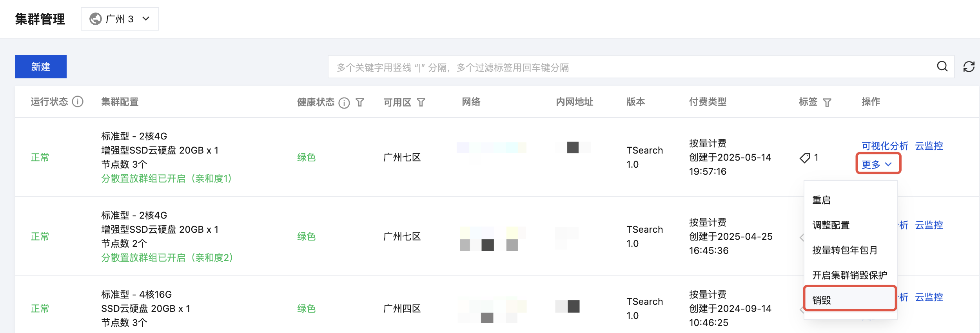Open 可视化分析 link in the first row
Image resolution: width=980 pixels, height=333 pixels.
coord(885,146)
